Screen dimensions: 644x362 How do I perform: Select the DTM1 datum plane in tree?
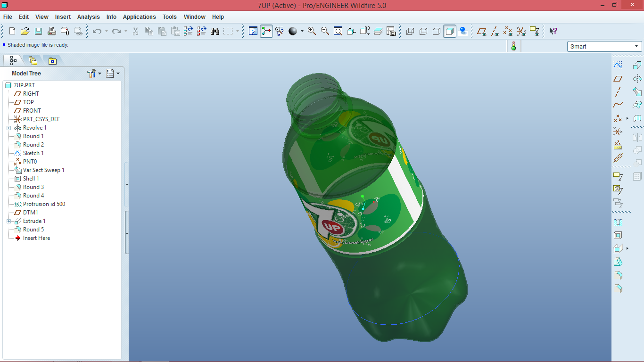click(x=31, y=213)
